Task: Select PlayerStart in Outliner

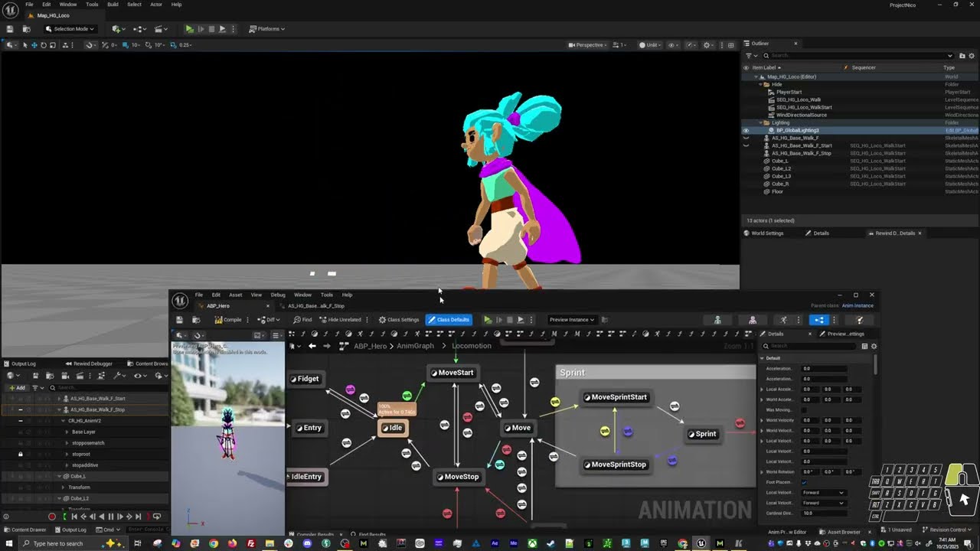Action: pos(789,92)
